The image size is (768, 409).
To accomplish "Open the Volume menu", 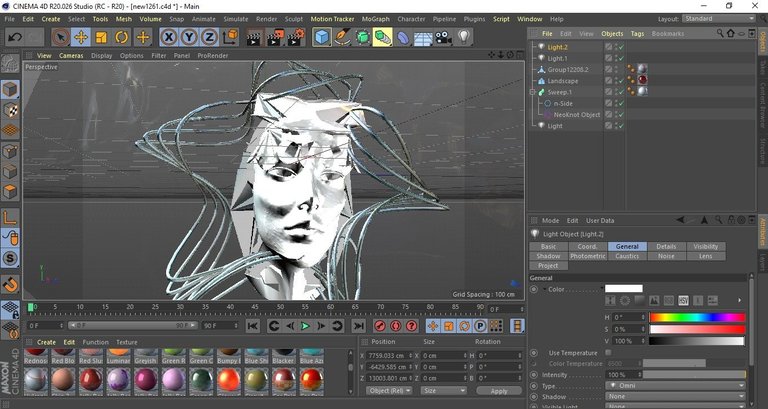I will point(150,19).
